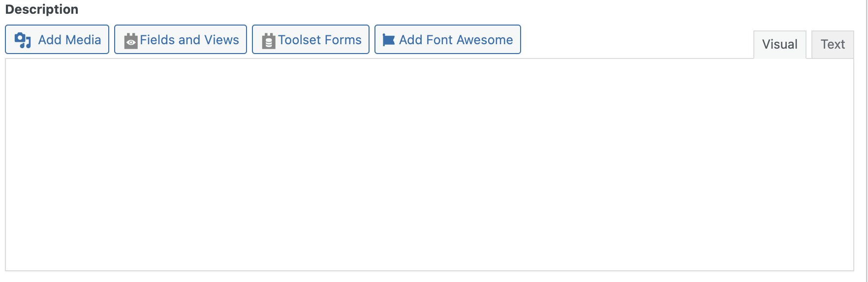868x282 pixels.
Task: Focus the Description editor text area
Action: pyautogui.click(x=430, y=165)
